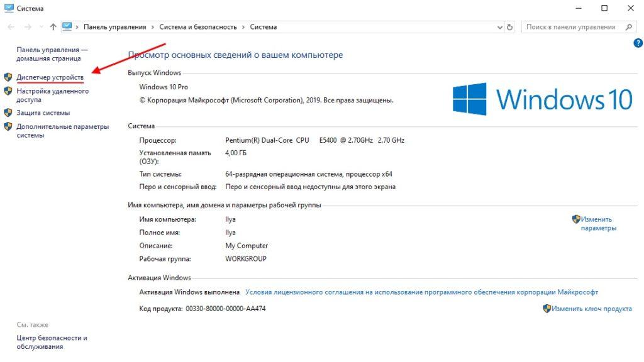
Task: Click the 4,00 ГБ installed memory value
Action: tap(236, 153)
